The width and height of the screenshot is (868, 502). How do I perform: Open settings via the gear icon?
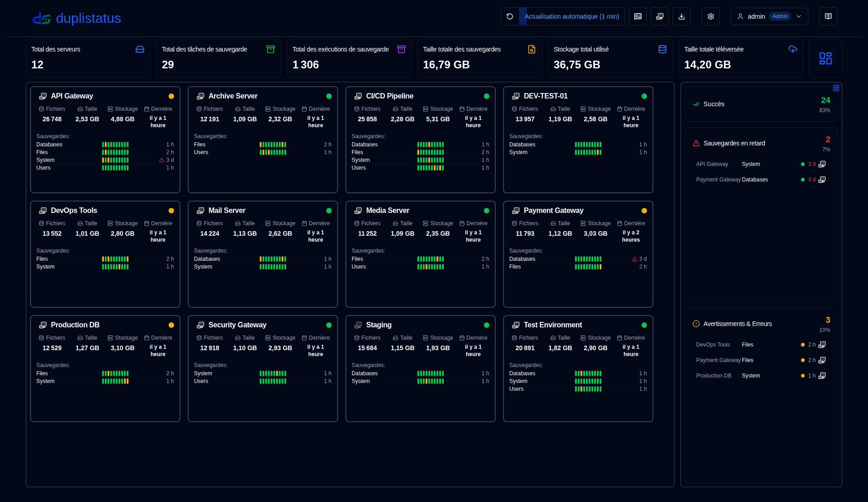coord(710,16)
